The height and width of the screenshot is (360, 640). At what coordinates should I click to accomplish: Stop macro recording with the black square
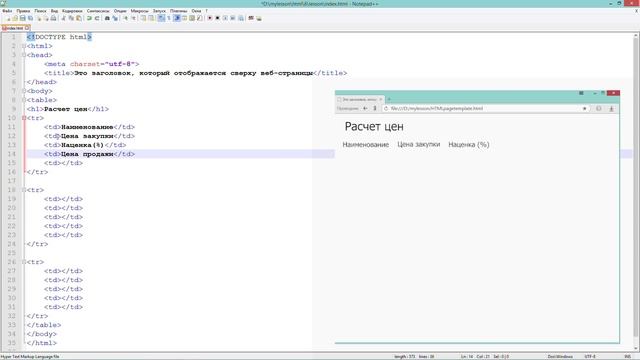tap(218, 18)
